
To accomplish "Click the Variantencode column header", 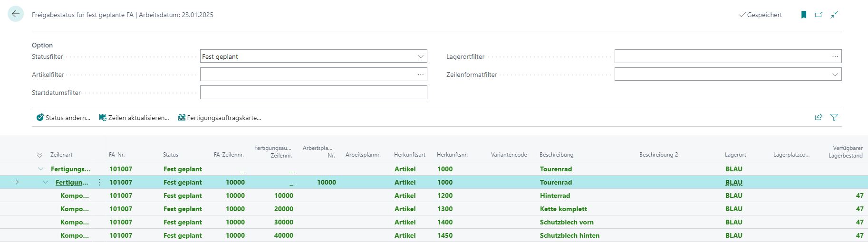I will click(x=509, y=155).
